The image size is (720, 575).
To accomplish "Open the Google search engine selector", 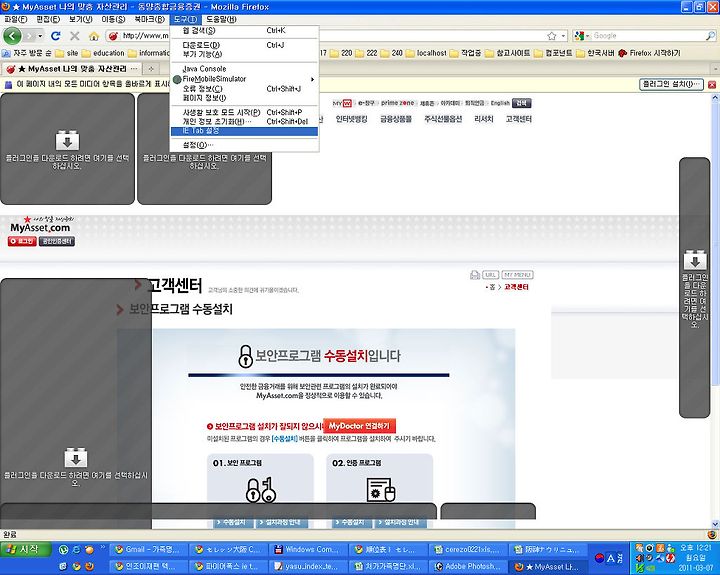I will pos(582,36).
